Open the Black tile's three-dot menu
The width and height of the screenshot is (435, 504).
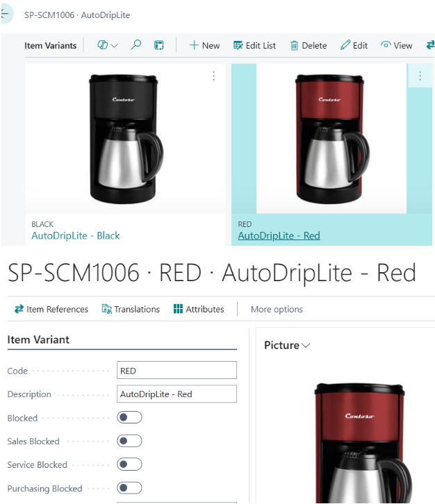[213, 76]
